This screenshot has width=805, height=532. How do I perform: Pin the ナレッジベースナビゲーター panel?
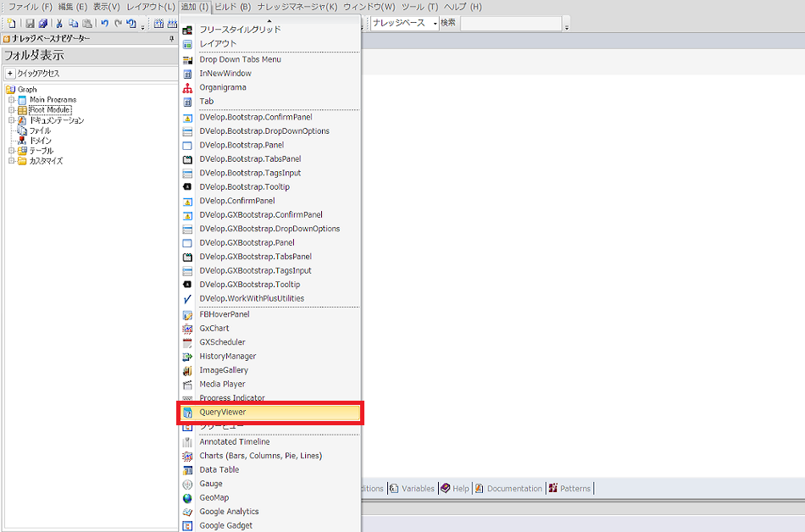(x=172, y=39)
